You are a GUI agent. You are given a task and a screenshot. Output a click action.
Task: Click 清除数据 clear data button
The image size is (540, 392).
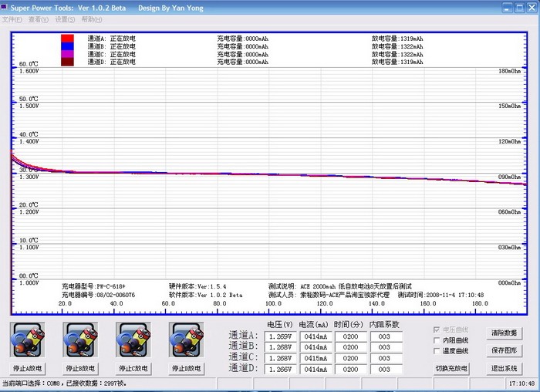tap(505, 333)
